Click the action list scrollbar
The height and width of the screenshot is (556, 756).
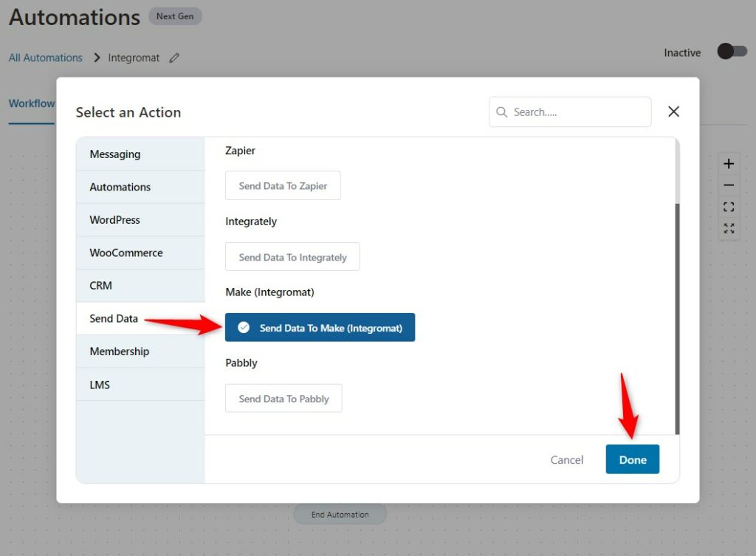pos(677,318)
